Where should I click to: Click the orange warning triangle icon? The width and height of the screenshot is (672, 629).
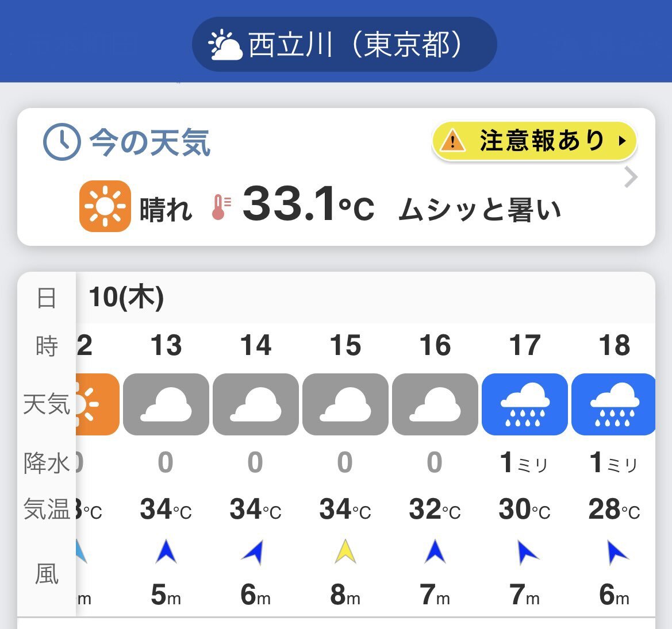pyautogui.click(x=452, y=141)
